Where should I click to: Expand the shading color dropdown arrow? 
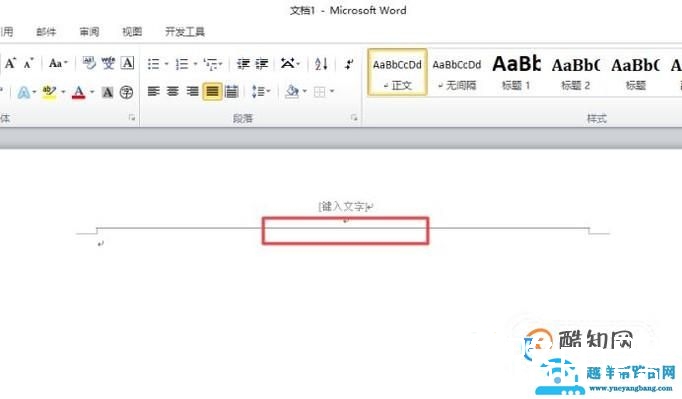point(304,91)
